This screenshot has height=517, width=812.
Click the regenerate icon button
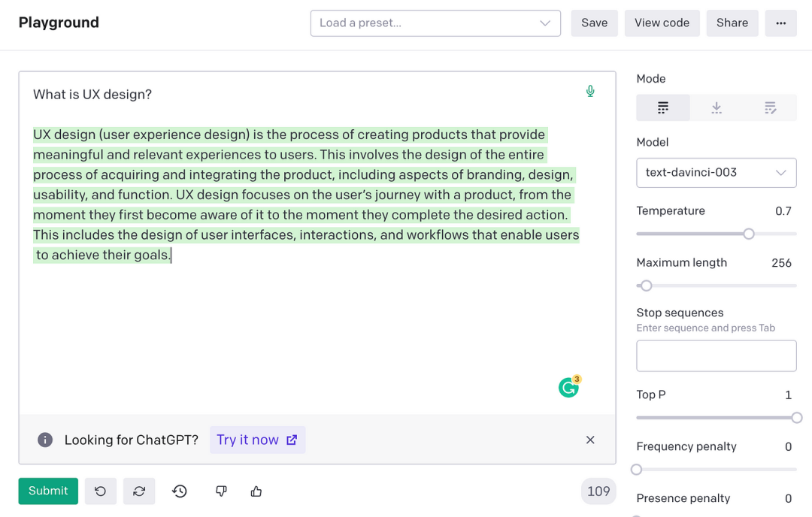pyautogui.click(x=139, y=491)
